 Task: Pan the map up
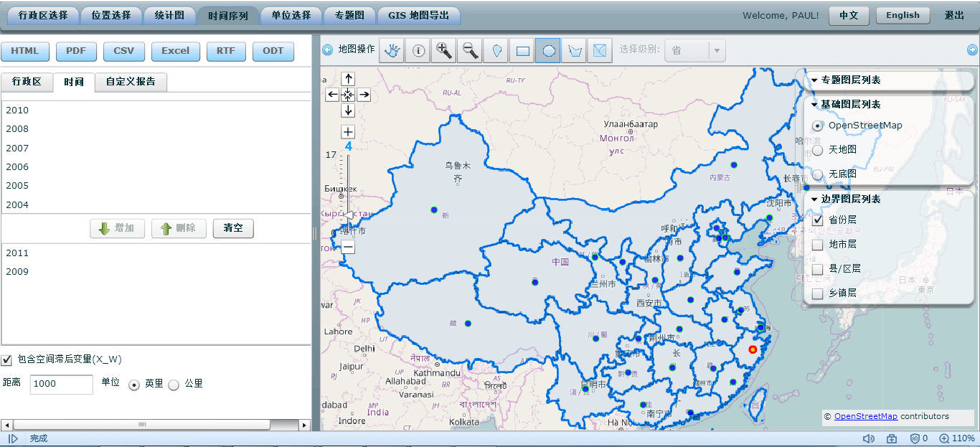tap(348, 79)
